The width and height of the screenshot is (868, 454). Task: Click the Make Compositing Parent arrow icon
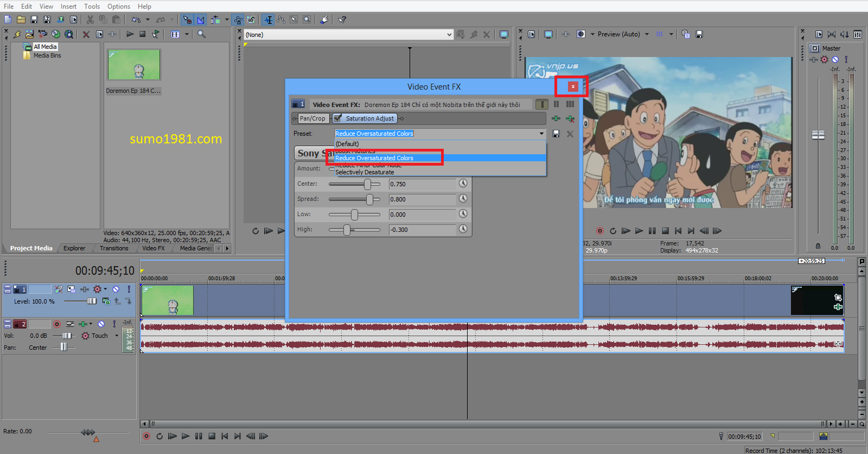pyautogui.click(x=117, y=301)
